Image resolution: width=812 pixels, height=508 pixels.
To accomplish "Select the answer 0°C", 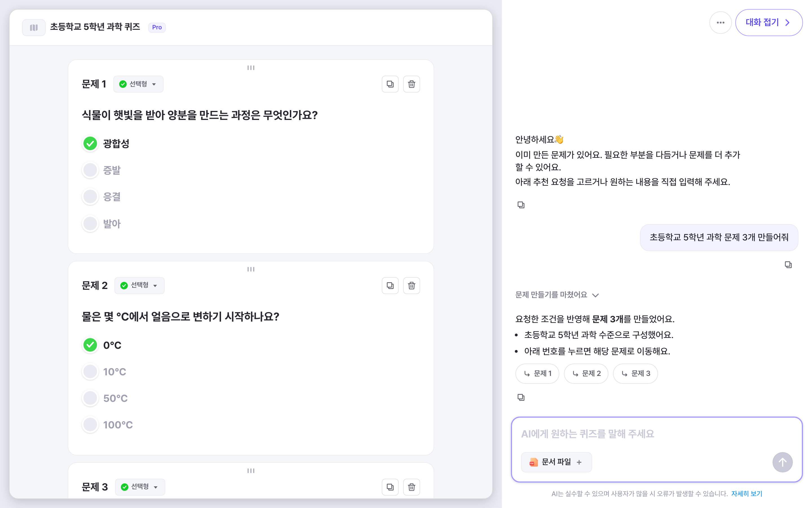I will [x=90, y=345].
